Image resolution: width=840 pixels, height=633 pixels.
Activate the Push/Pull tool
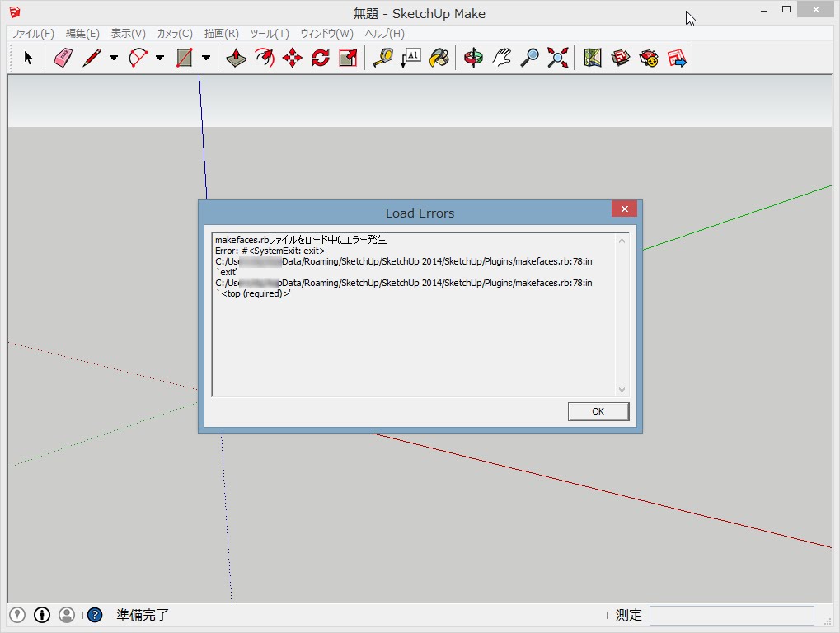coord(237,58)
